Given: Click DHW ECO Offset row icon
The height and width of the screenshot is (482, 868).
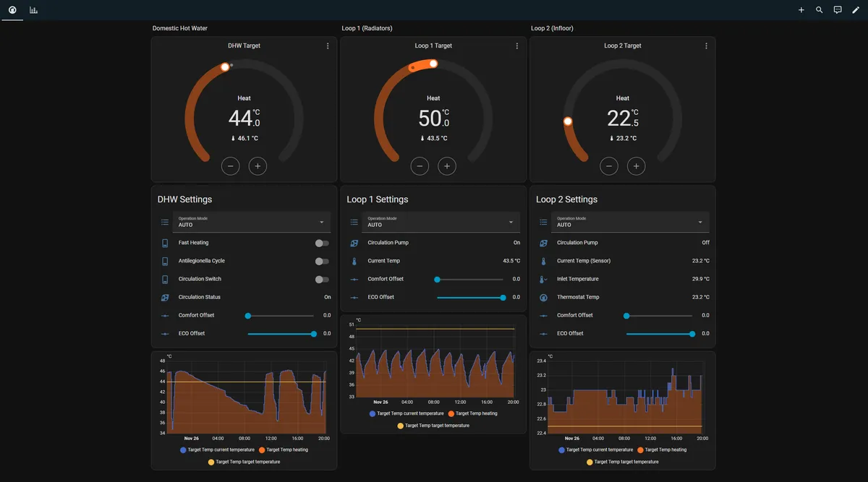Looking at the screenshot, I should click(165, 333).
